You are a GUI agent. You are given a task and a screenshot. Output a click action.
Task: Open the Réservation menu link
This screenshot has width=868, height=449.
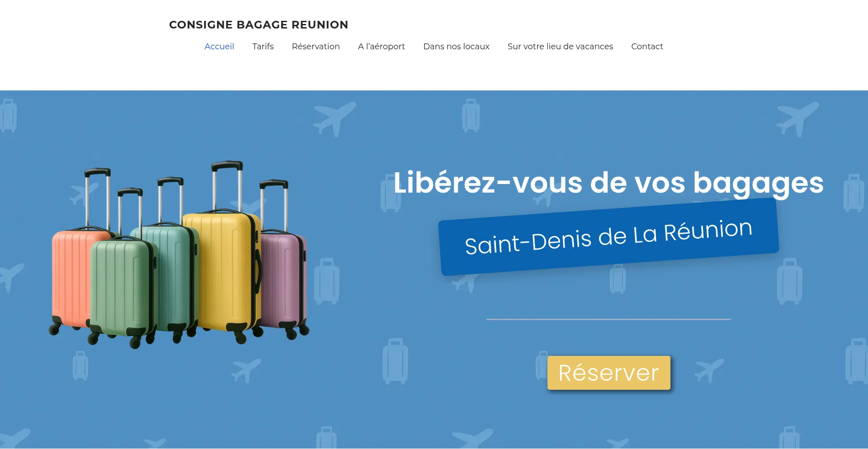point(316,47)
